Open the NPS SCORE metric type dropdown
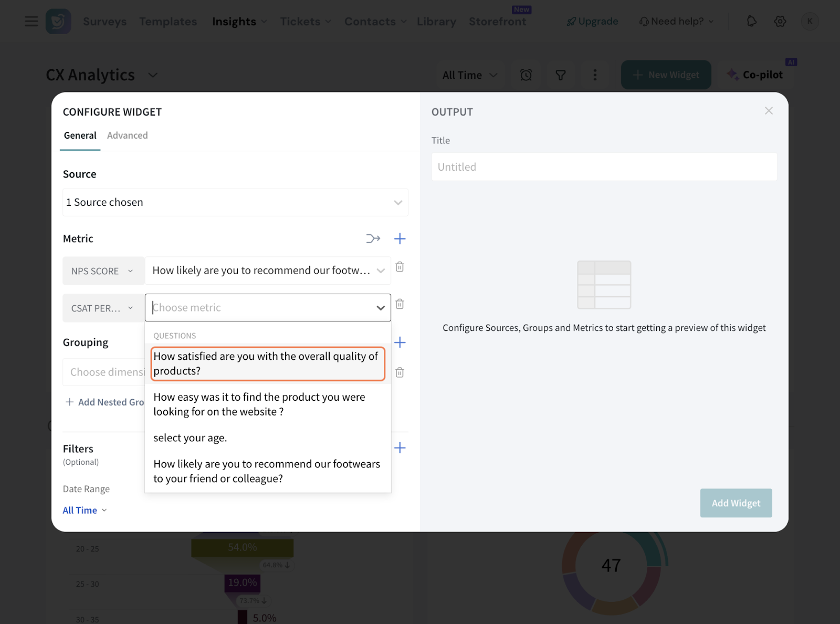 click(x=103, y=271)
